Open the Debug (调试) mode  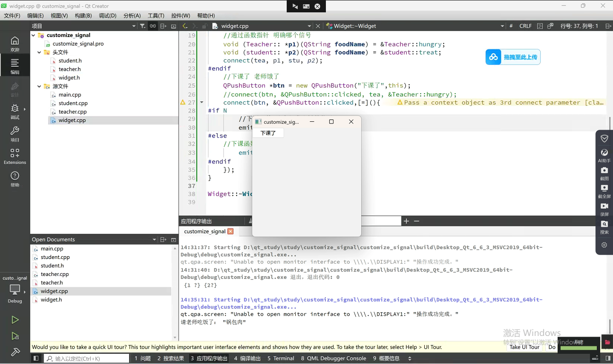click(x=15, y=111)
